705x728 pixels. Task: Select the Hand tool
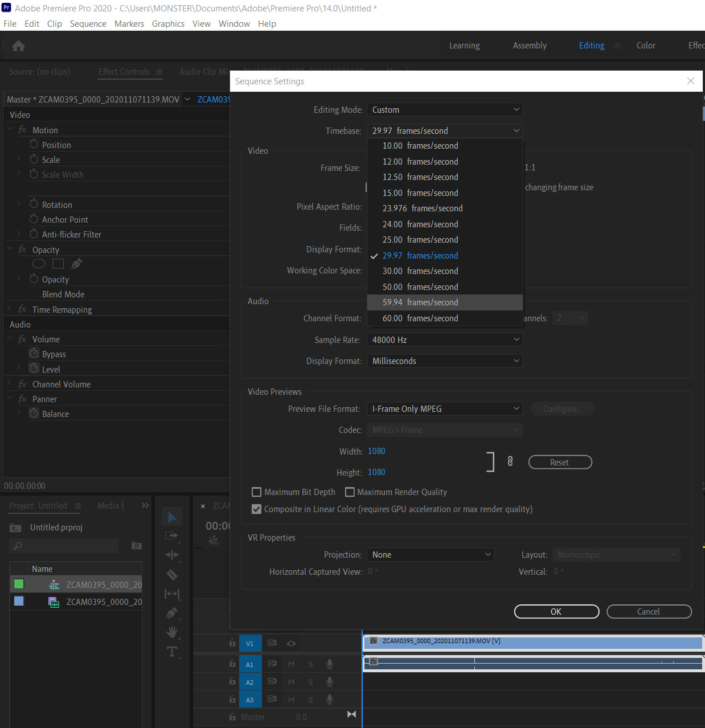[172, 632]
